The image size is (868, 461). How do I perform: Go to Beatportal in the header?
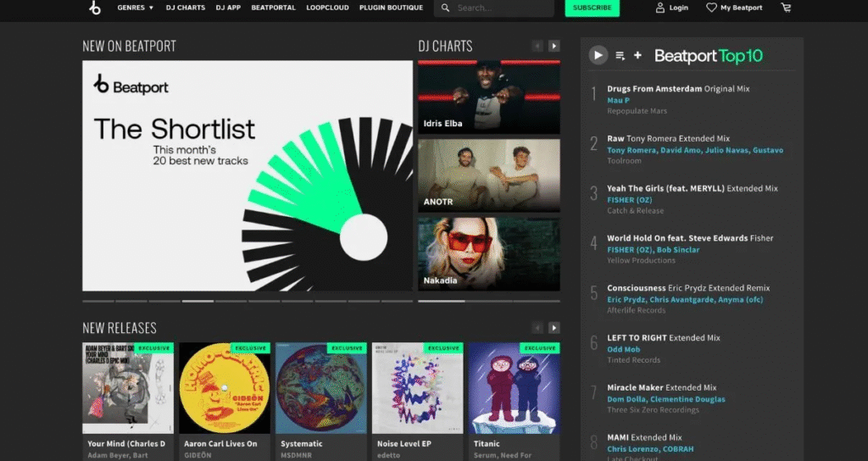274,8
